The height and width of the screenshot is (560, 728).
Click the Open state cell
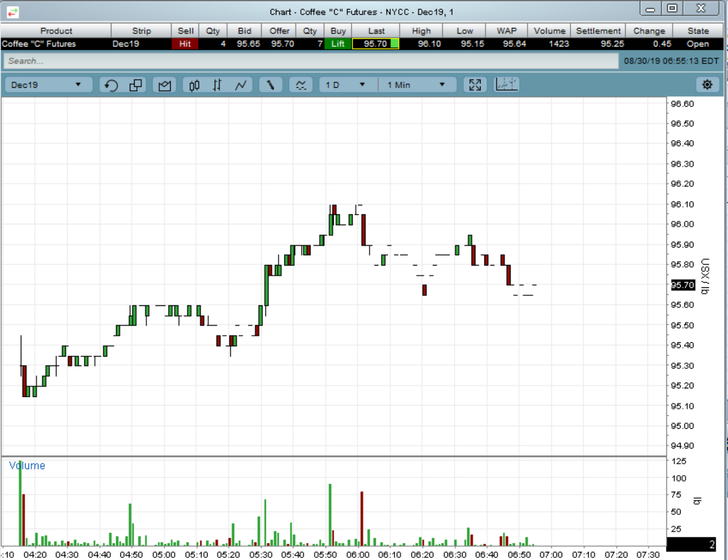(x=698, y=44)
